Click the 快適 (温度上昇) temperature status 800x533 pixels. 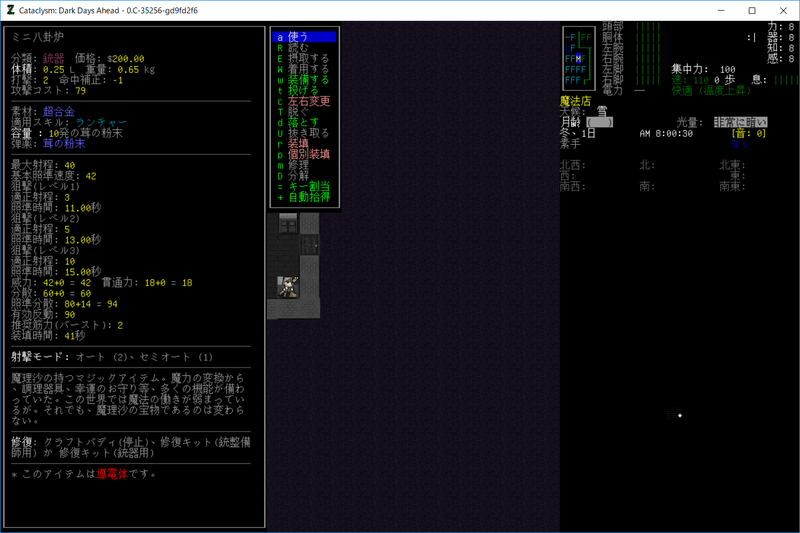pyautogui.click(x=711, y=90)
